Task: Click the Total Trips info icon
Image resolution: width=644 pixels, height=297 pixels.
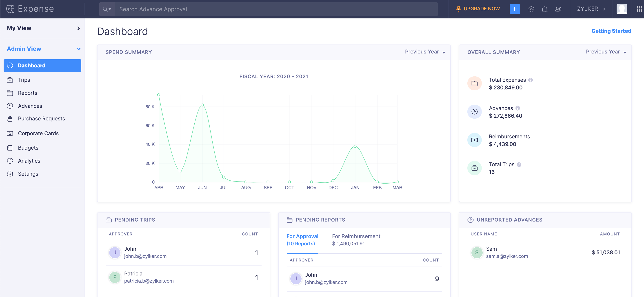Action: point(519,164)
